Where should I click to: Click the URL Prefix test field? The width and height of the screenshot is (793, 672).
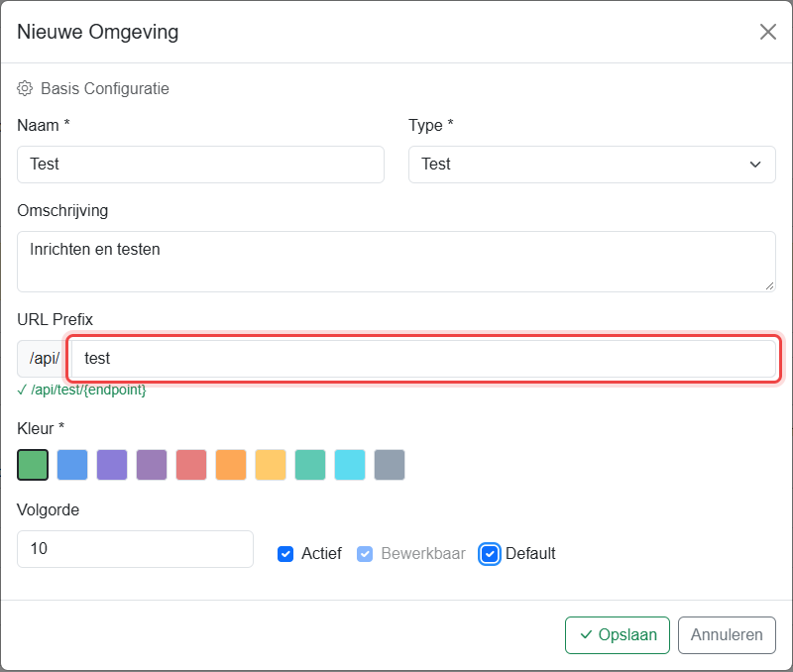click(424, 359)
